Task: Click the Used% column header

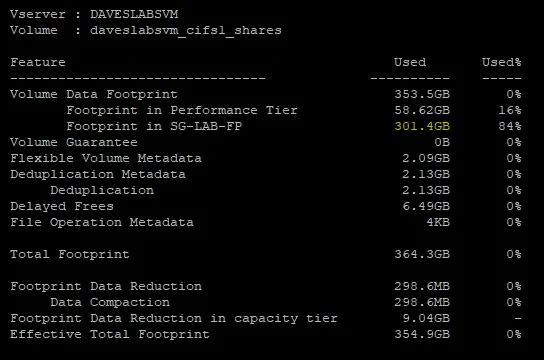Action: coord(501,62)
